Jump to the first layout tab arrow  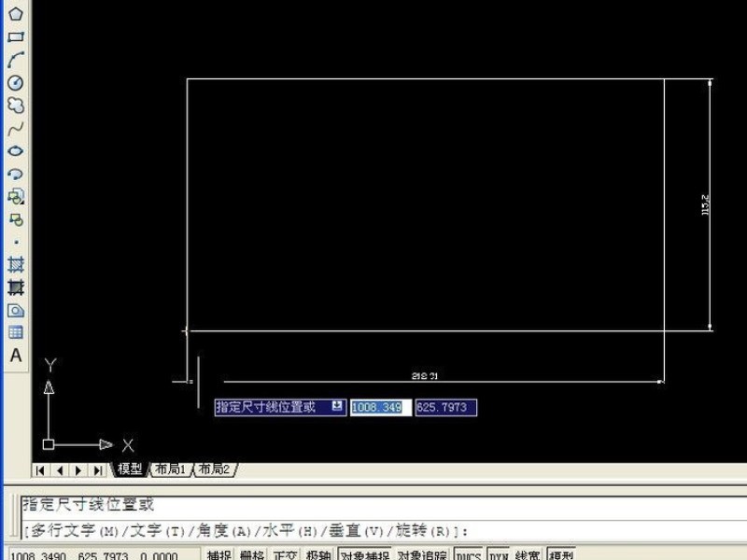coord(40,470)
